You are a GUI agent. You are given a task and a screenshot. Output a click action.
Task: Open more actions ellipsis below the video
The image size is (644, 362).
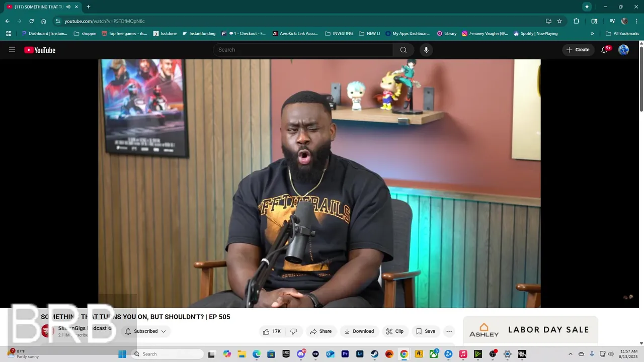(x=449, y=331)
